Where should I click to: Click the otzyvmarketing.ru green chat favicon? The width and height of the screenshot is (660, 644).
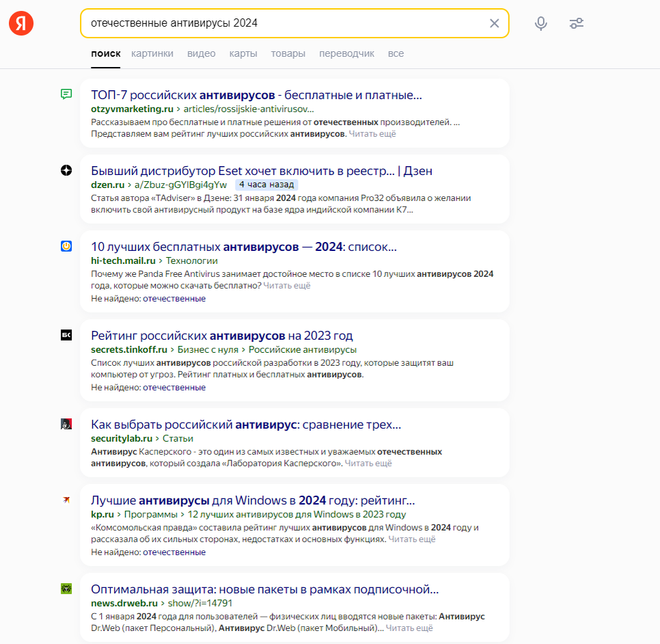tap(66, 94)
